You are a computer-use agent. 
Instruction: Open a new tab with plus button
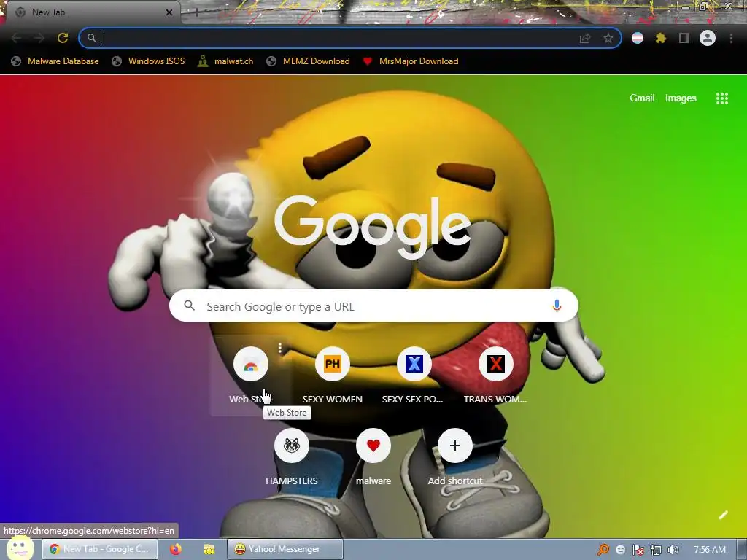tap(196, 12)
